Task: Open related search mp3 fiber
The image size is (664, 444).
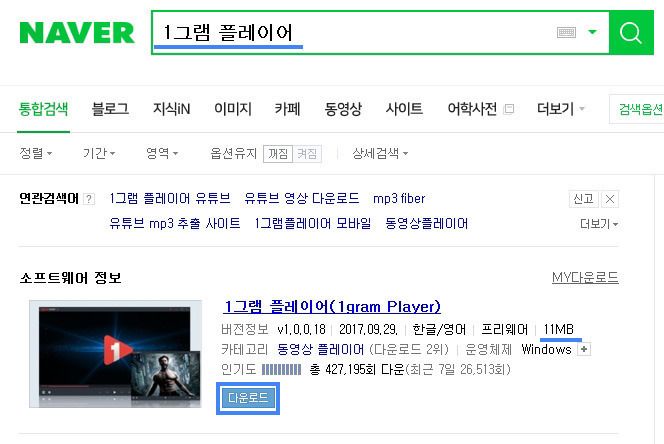Action: (399, 198)
